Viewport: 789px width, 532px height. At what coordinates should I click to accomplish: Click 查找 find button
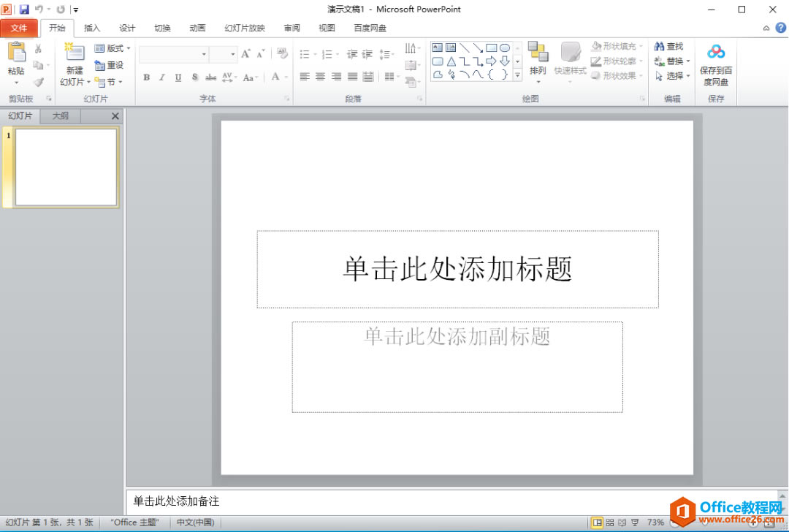(668, 46)
